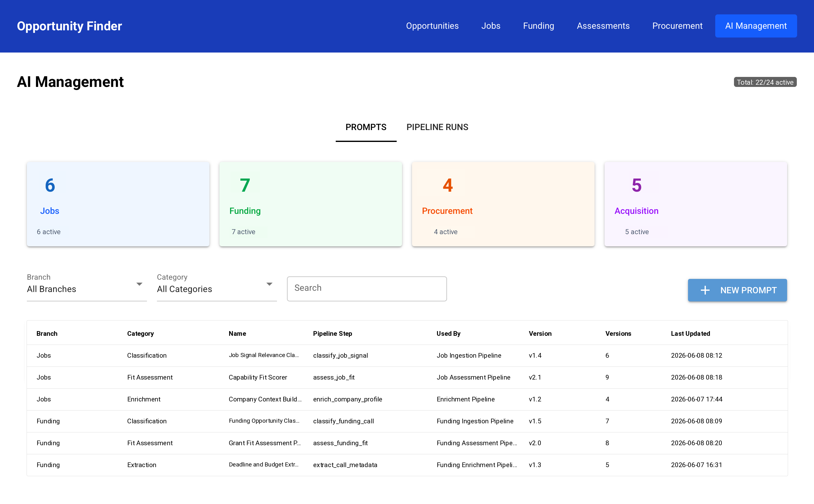Viewport: 814px width, 504px height.
Task: Click the classify_funding_call pipeline step
Action: [343, 421]
